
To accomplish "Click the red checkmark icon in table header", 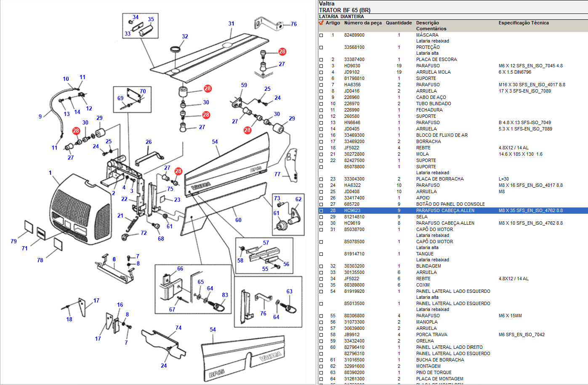I will point(321,23).
